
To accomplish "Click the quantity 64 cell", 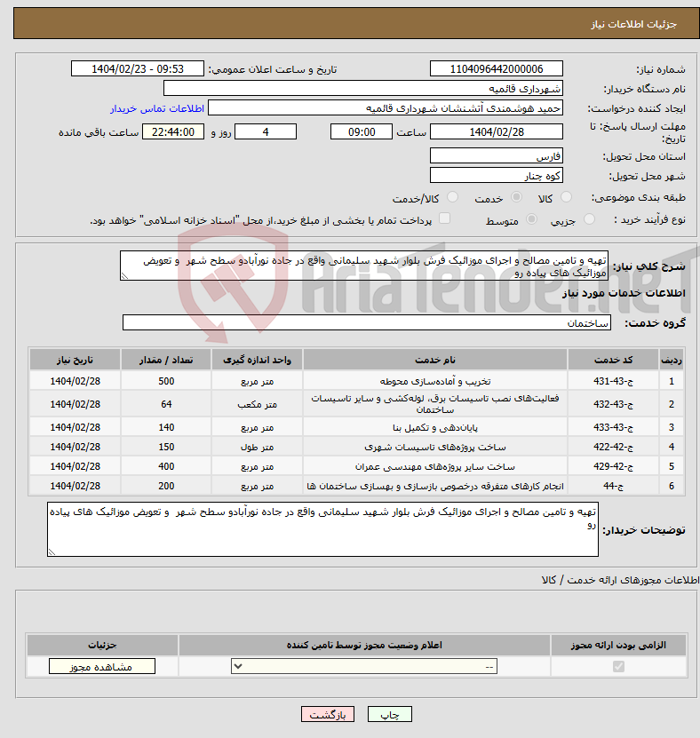I will (x=166, y=404).
